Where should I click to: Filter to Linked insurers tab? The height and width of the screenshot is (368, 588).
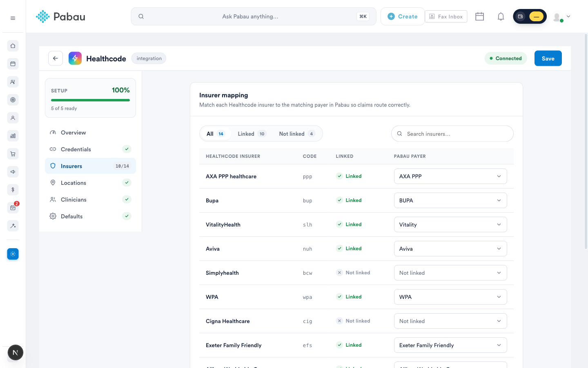[252, 134]
